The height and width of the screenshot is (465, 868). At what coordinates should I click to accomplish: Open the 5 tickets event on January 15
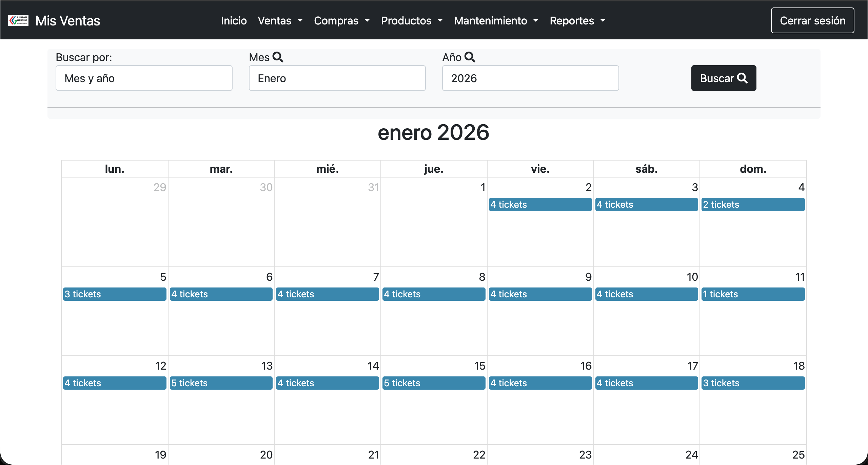point(434,383)
